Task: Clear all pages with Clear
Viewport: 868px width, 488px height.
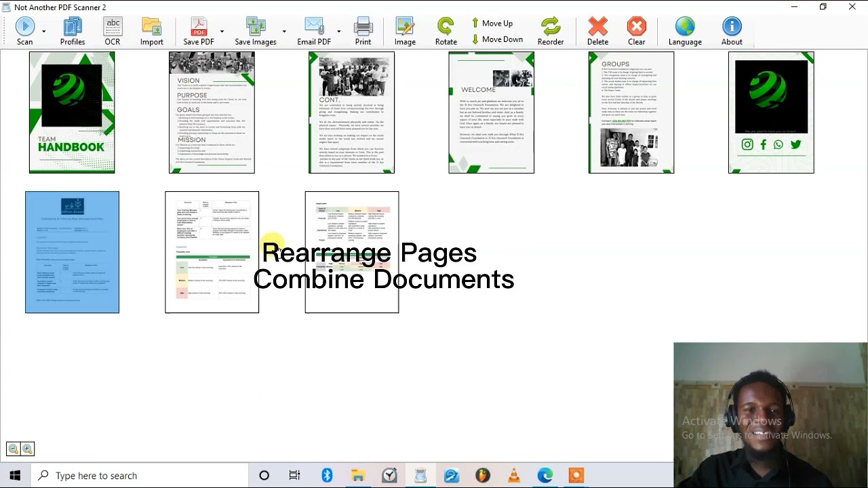Action: click(x=637, y=31)
